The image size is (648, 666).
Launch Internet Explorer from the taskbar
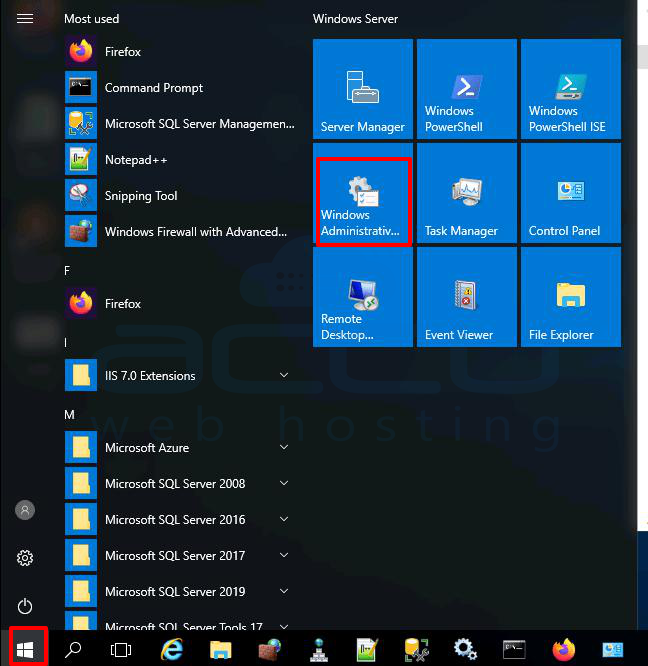pos(172,649)
